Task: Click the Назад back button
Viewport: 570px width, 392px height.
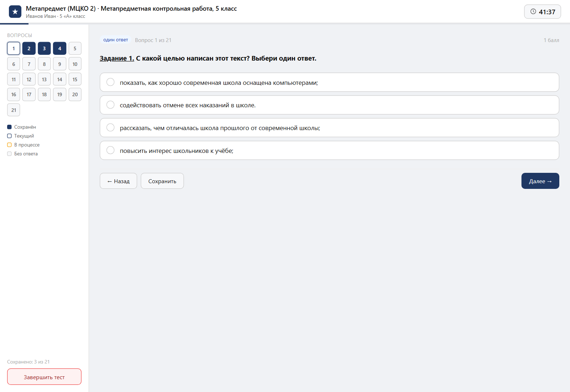Action: pyautogui.click(x=118, y=181)
